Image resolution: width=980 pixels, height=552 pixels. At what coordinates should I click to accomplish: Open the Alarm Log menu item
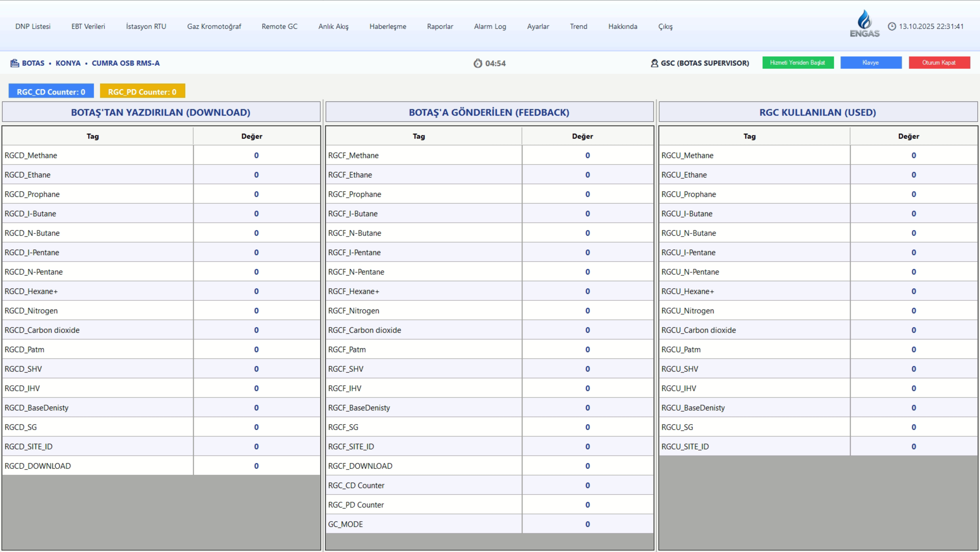[x=490, y=26]
